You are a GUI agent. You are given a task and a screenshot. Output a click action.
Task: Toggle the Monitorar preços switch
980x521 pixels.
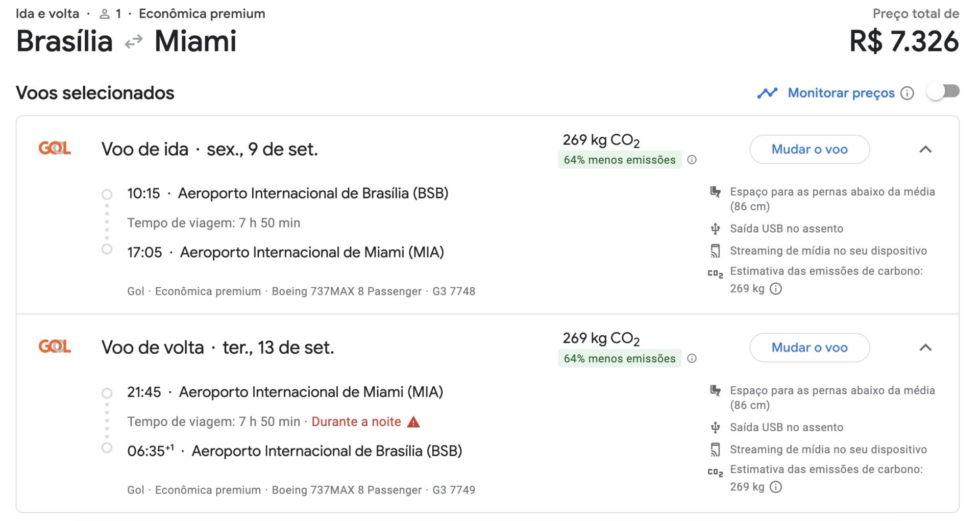click(x=943, y=92)
